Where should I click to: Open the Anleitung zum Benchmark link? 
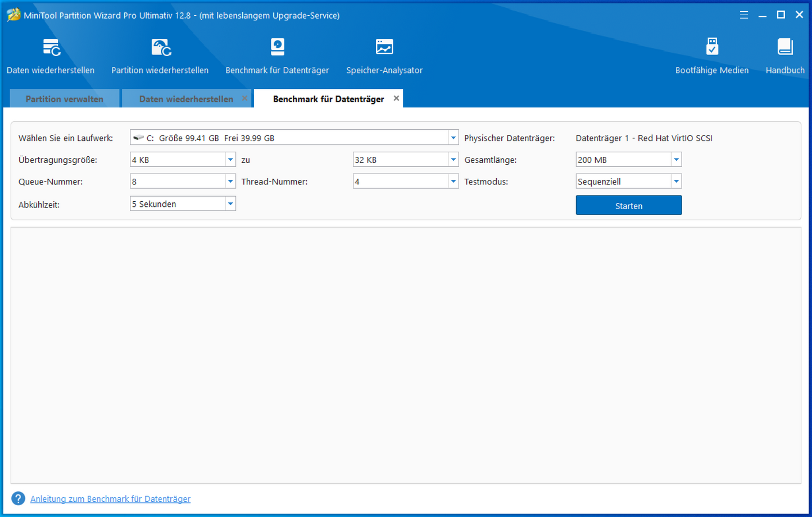click(110, 499)
